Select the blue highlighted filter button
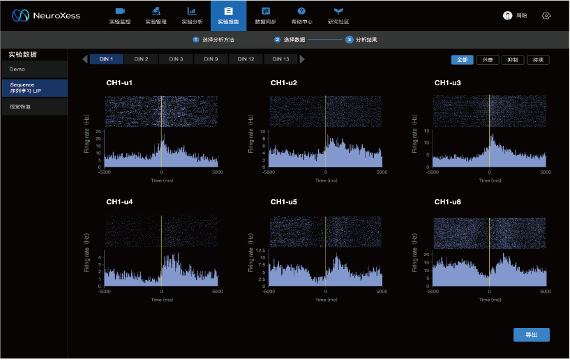Image resolution: width=570 pixels, height=360 pixels. [462, 60]
